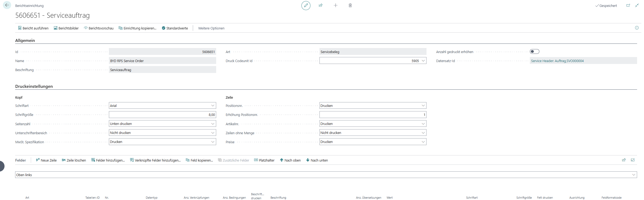
Task: Delete record using trash icon
Action: click(350, 5)
